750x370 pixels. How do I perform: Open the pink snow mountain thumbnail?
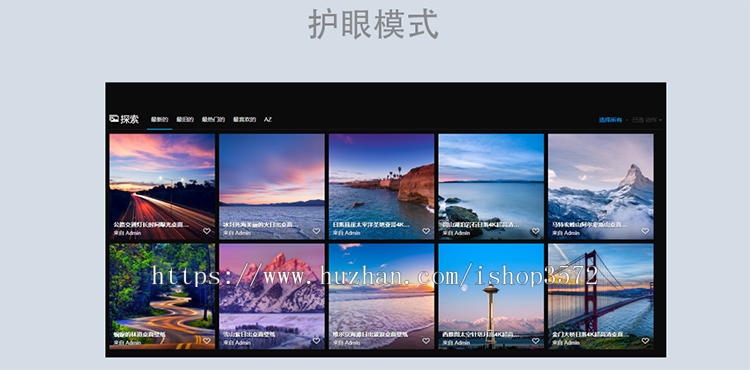click(272, 296)
